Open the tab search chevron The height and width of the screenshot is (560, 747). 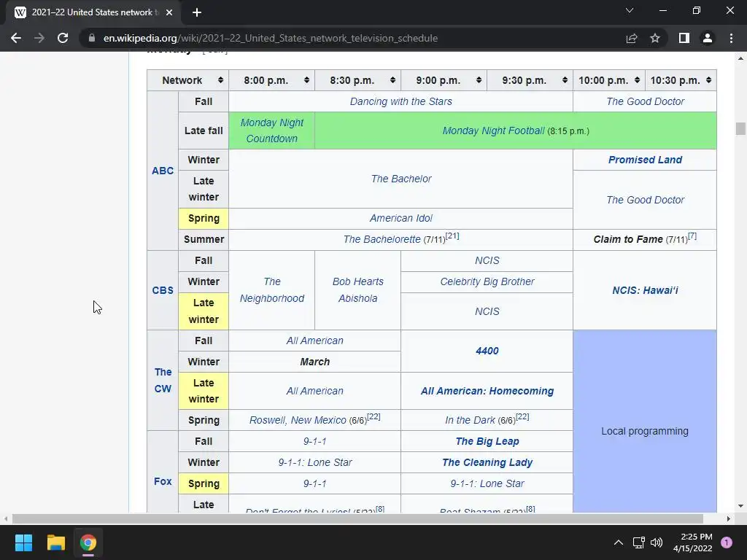[630, 10]
